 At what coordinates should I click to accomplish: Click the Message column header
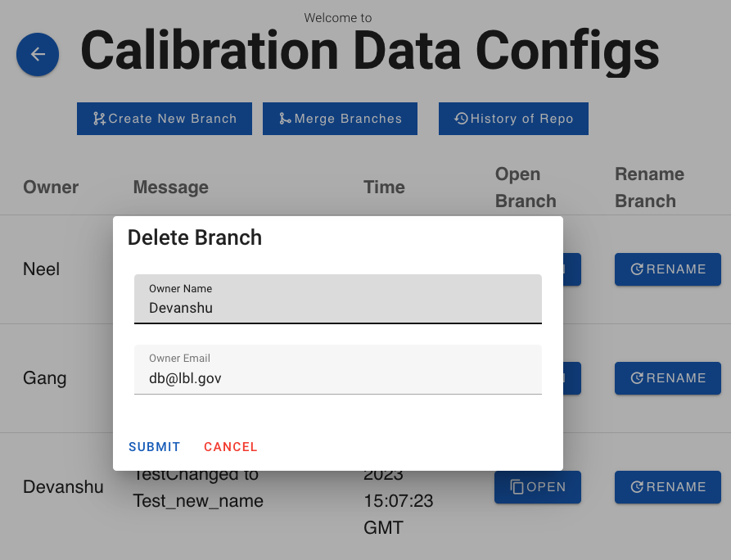(170, 187)
